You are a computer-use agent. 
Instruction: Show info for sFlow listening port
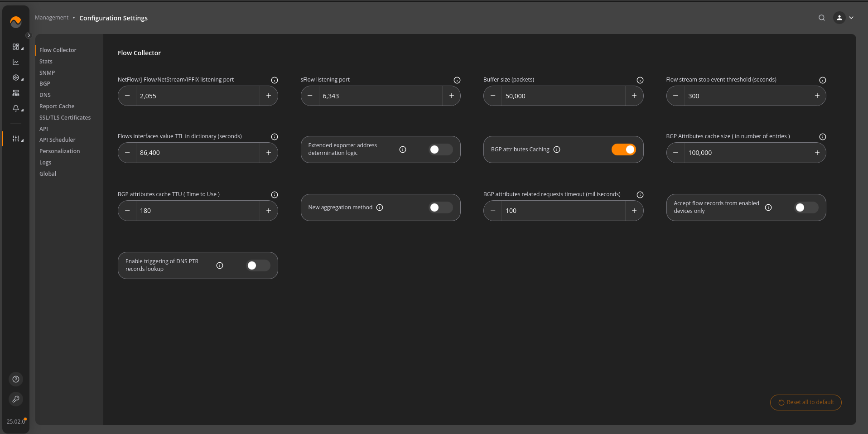pyautogui.click(x=457, y=80)
